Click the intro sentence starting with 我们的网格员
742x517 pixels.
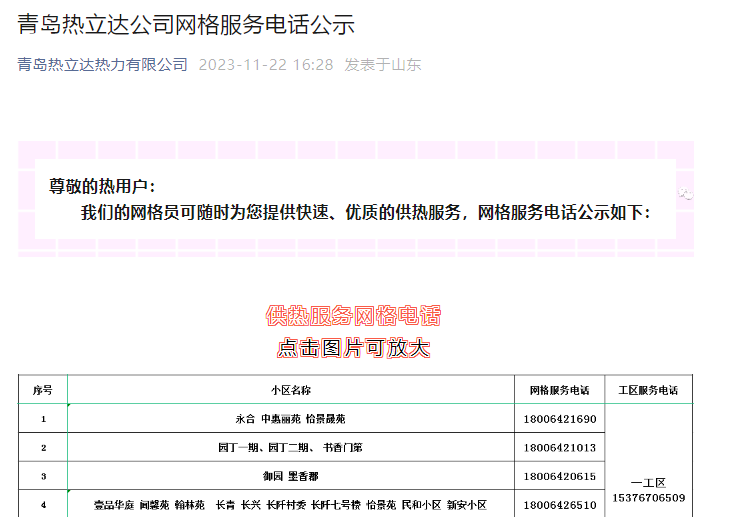[x=365, y=213]
